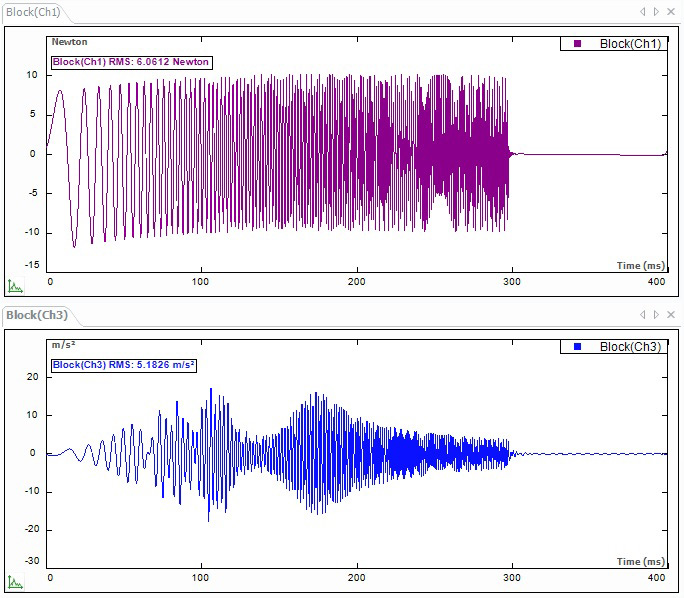The width and height of the screenshot is (684, 598).
Task: Go to next tab in the Block(Ch3) pane
Action: click(656, 314)
